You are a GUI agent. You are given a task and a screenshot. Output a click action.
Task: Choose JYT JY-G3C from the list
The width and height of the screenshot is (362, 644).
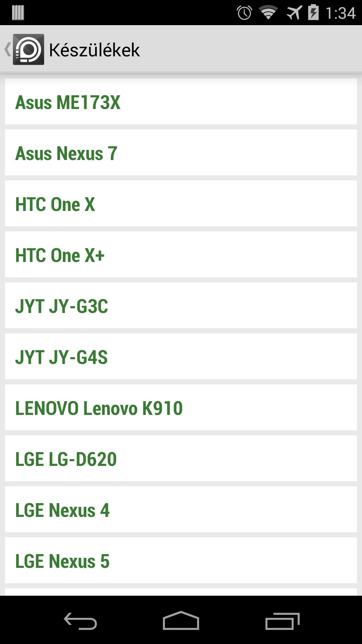click(x=181, y=306)
